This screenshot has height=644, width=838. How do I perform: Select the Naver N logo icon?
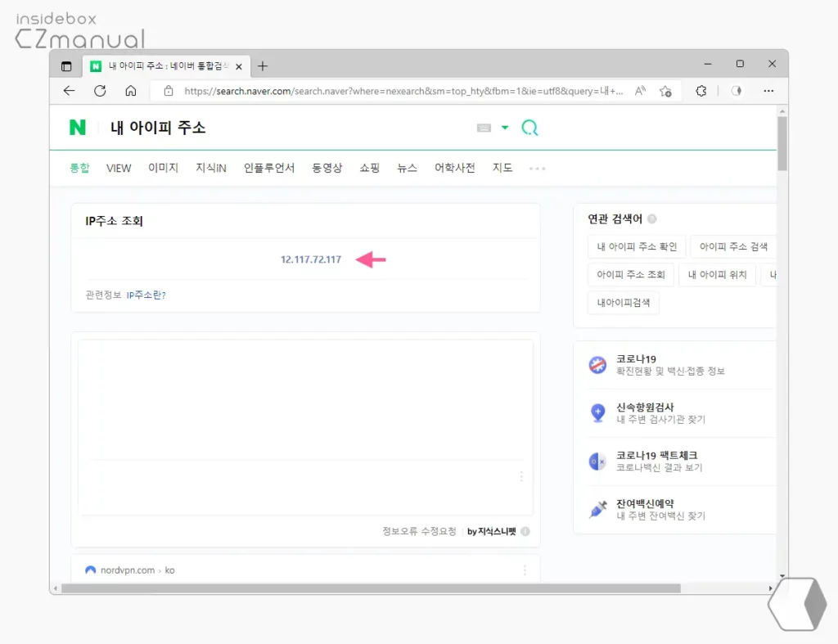click(x=79, y=128)
